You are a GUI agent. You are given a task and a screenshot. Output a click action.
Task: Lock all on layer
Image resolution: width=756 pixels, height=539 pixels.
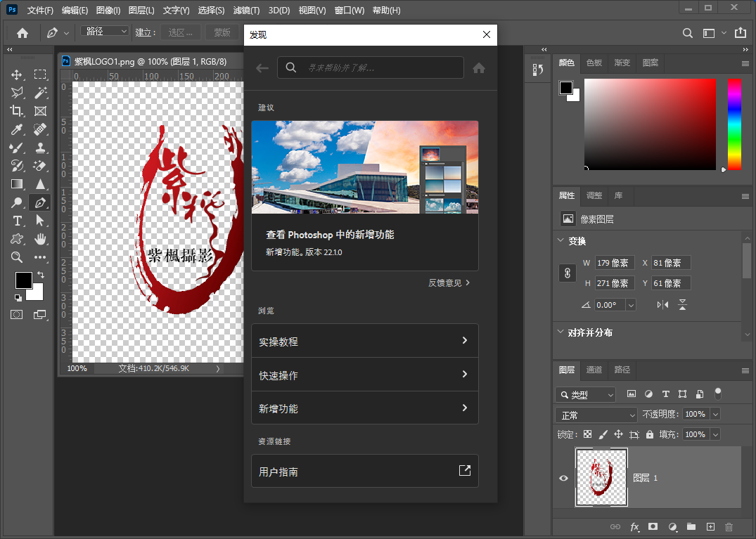pos(650,434)
